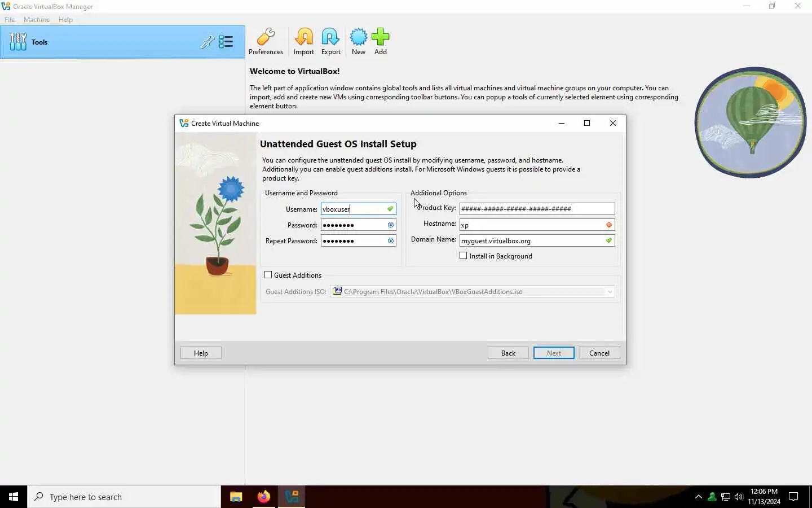Click VirtualBox icon in taskbar
The width and height of the screenshot is (812, 508).
[292, 497]
